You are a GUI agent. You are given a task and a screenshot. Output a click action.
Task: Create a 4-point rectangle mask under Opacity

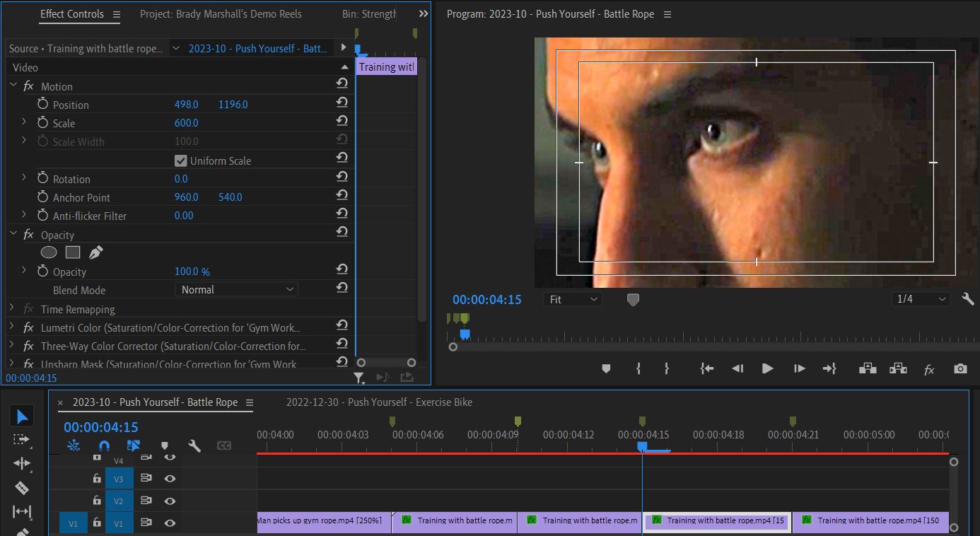73,252
